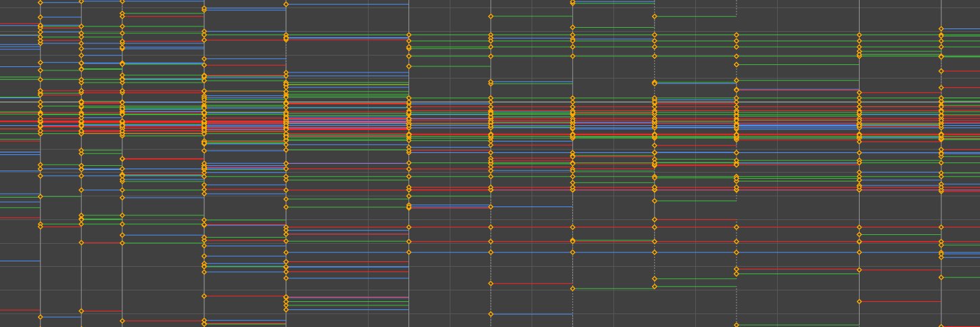
Task: Select keyframe starting the topmost green segment in the center
Action: [x=491, y=16]
